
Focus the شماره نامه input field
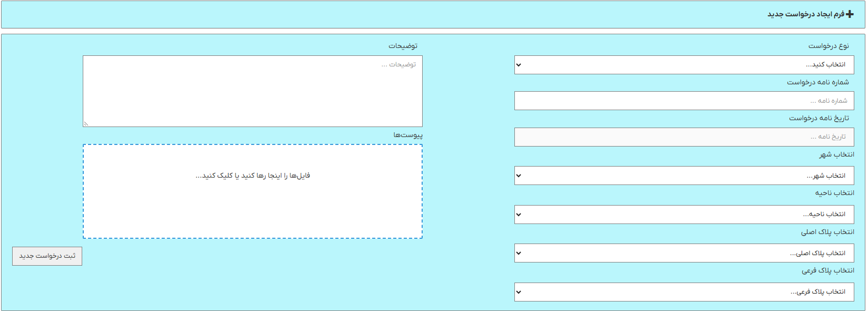684,101
